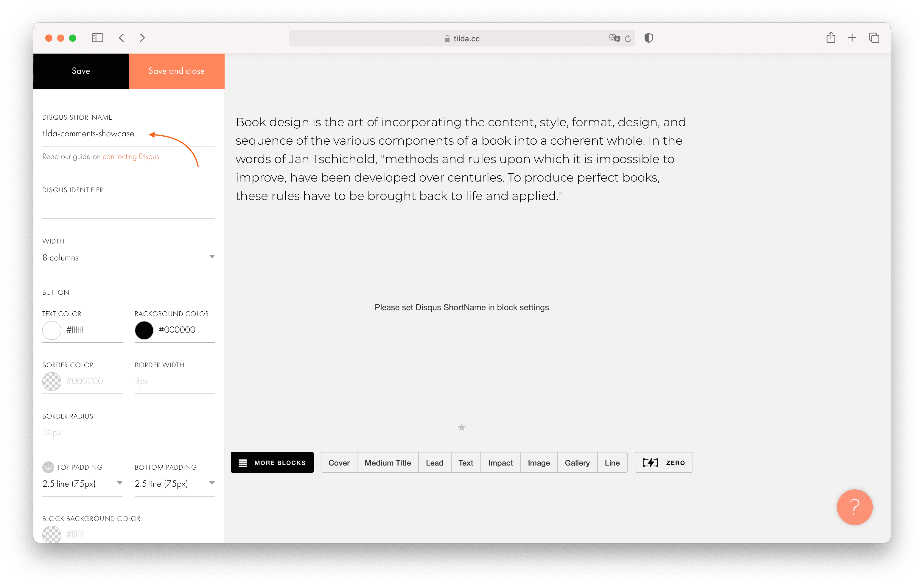Image resolution: width=924 pixels, height=587 pixels.
Task: Click the Disqus Shortname field
Action: pos(129,134)
